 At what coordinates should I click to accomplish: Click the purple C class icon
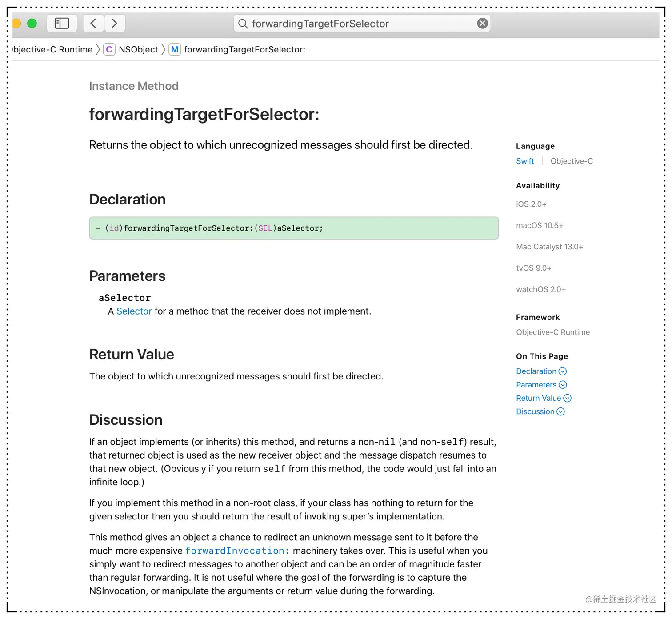109,49
